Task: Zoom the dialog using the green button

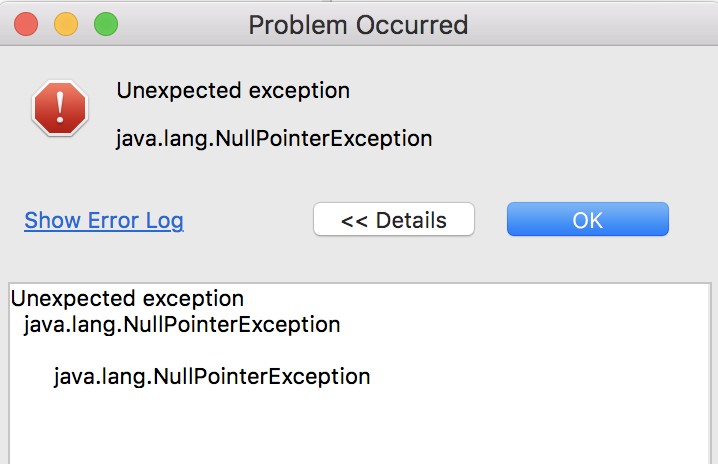Action: [x=106, y=24]
